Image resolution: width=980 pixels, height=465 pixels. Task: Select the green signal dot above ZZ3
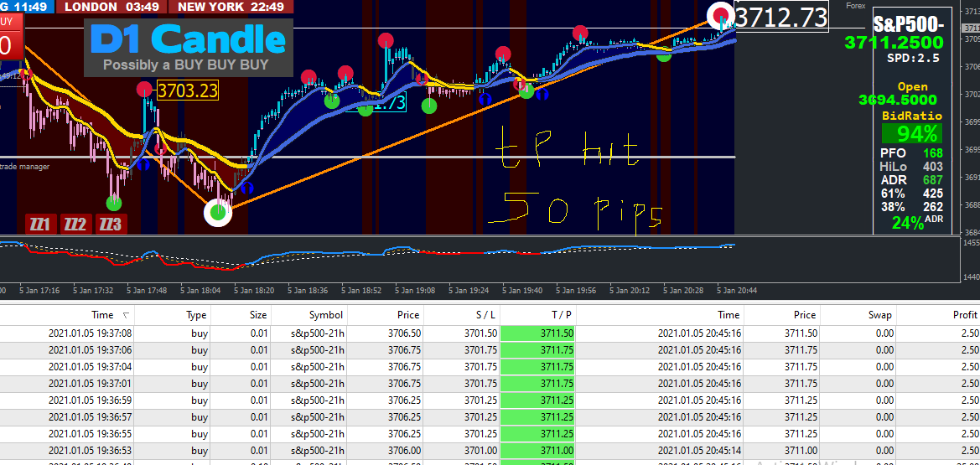click(x=114, y=203)
